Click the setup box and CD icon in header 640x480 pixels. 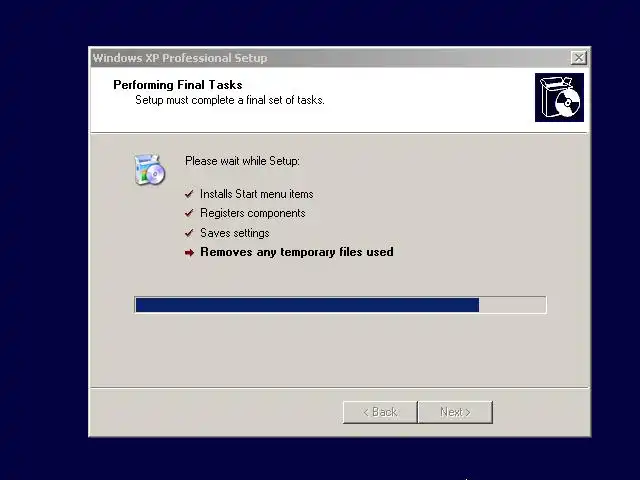559,98
